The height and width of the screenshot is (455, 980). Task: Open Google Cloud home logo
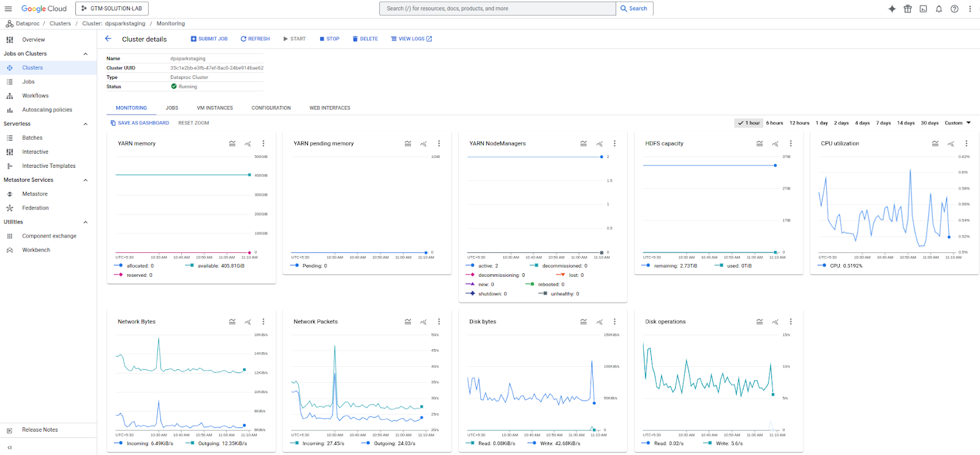click(44, 9)
